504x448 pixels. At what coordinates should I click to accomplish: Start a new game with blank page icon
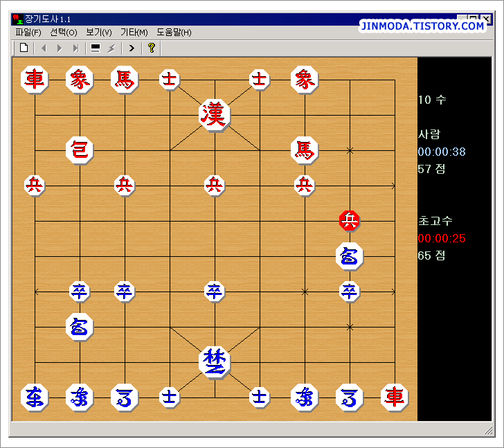[24, 48]
